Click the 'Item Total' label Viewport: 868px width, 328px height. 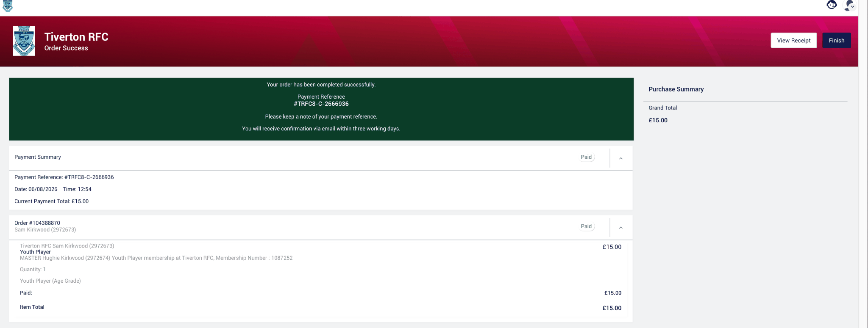point(32,307)
